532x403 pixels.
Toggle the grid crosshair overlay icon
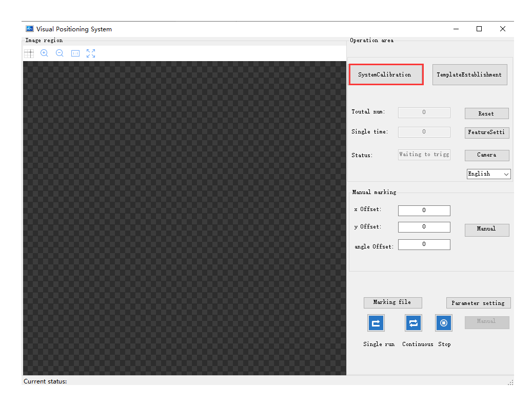29,53
